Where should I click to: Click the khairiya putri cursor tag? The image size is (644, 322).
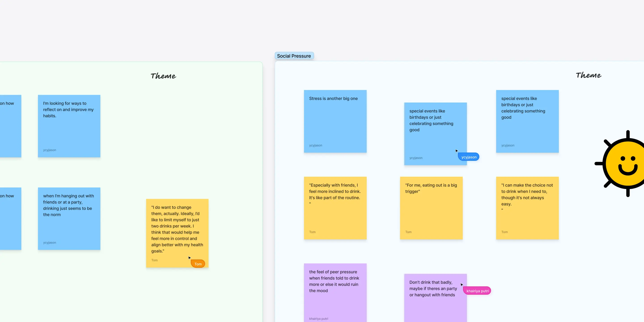(477, 291)
